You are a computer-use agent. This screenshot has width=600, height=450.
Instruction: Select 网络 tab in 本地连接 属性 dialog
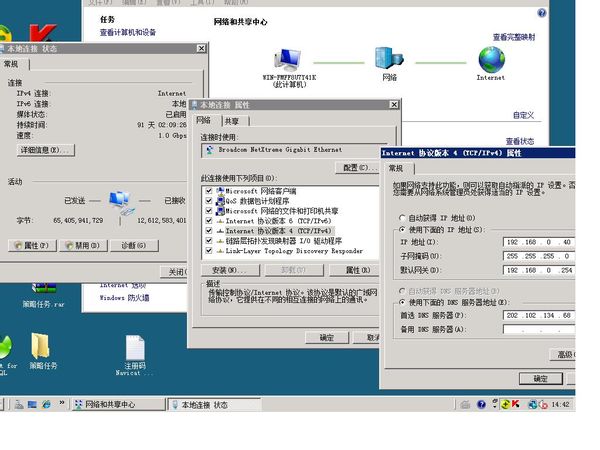pyautogui.click(x=206, y=120)
